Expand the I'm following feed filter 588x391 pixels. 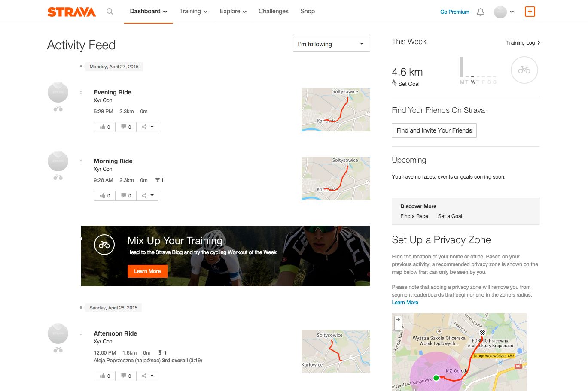click(x=331, y=44)
